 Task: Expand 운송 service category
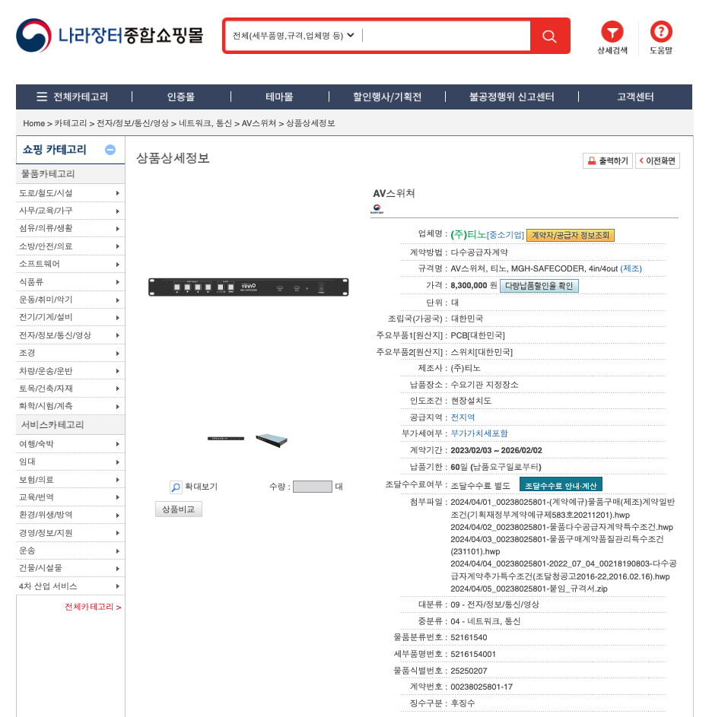coord(70,550)
